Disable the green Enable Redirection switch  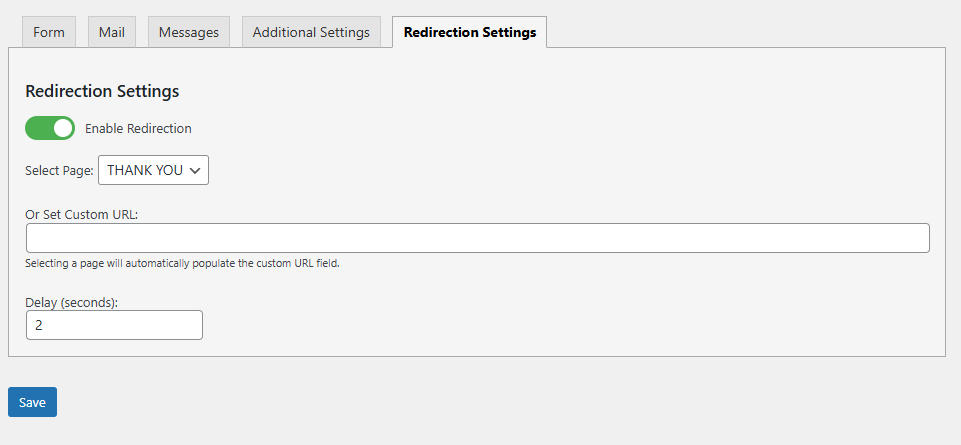50,128
